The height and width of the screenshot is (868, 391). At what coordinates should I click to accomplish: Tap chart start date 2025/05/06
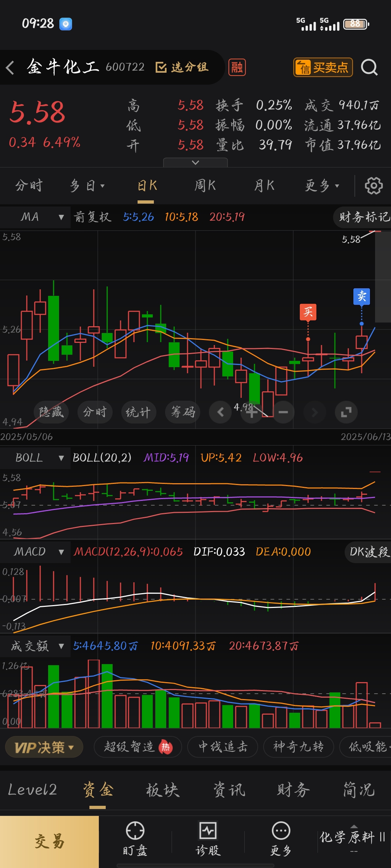pos(26,437)
